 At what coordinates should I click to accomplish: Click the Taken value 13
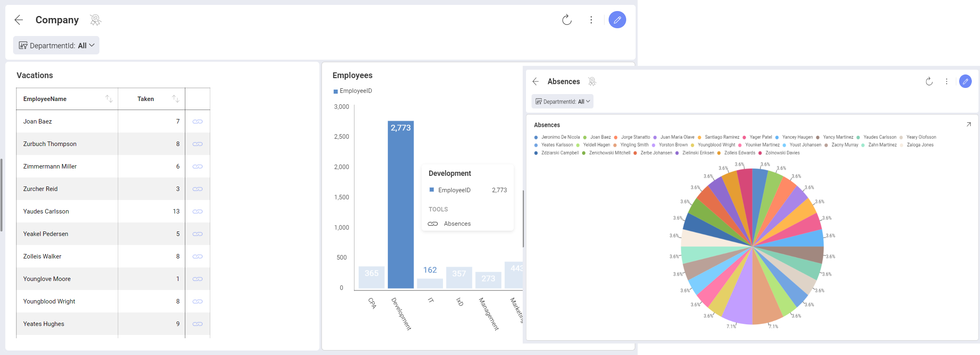point(176,211)
